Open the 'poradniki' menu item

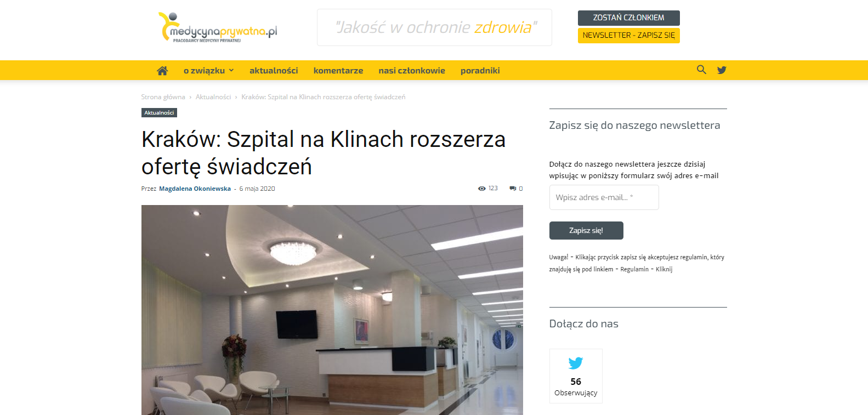pyautogui.click(x=480, y=71)
